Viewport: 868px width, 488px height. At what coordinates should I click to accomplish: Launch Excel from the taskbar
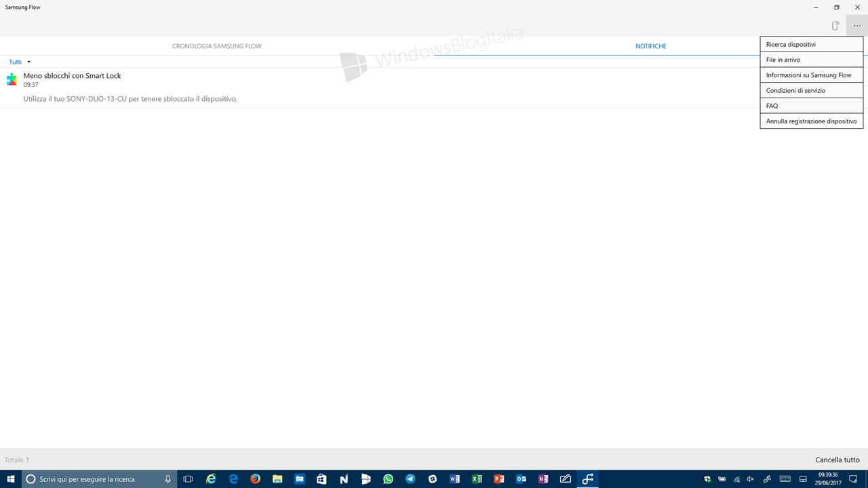[477, 479]
